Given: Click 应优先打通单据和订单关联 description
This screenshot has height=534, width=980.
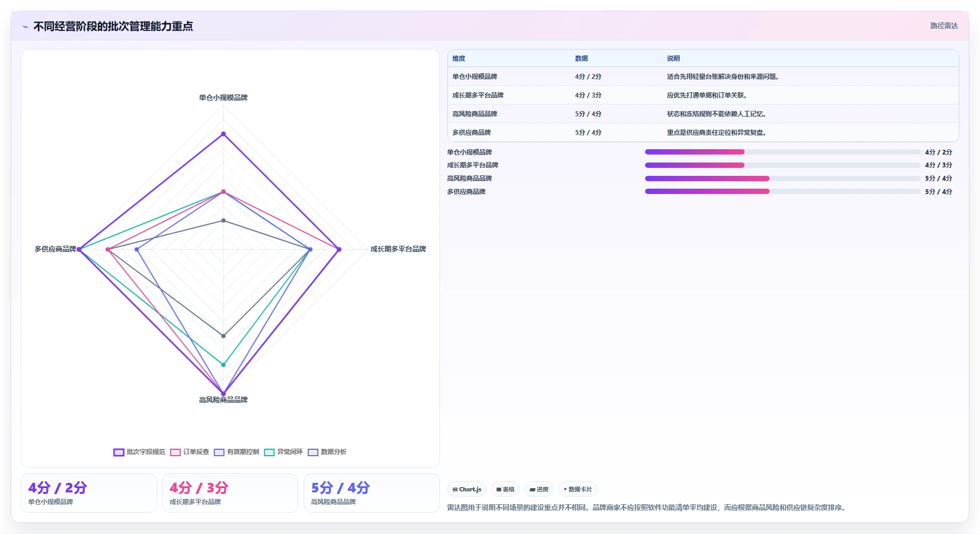Looking at the screenshot, I should (707, 95).
